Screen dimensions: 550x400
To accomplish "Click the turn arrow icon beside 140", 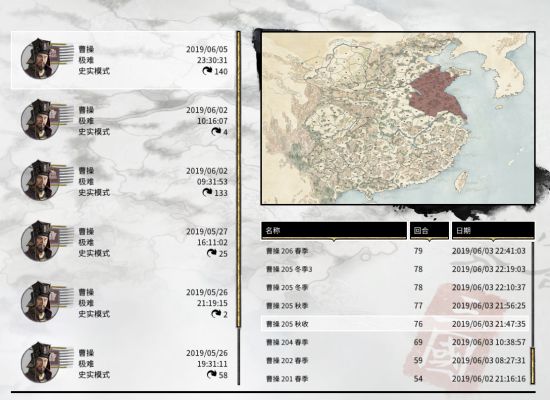I will (207, 71).
